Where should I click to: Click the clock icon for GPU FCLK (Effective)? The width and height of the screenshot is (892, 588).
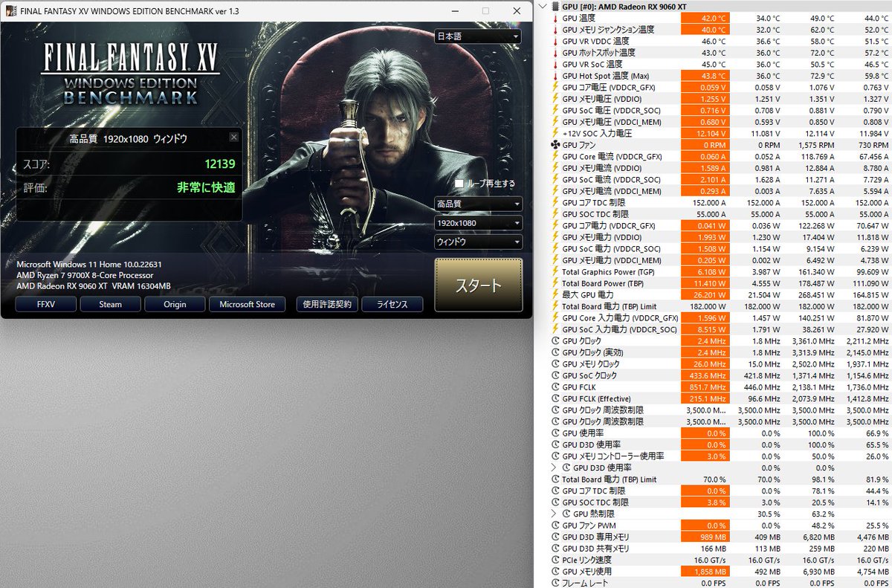(555, 398)
